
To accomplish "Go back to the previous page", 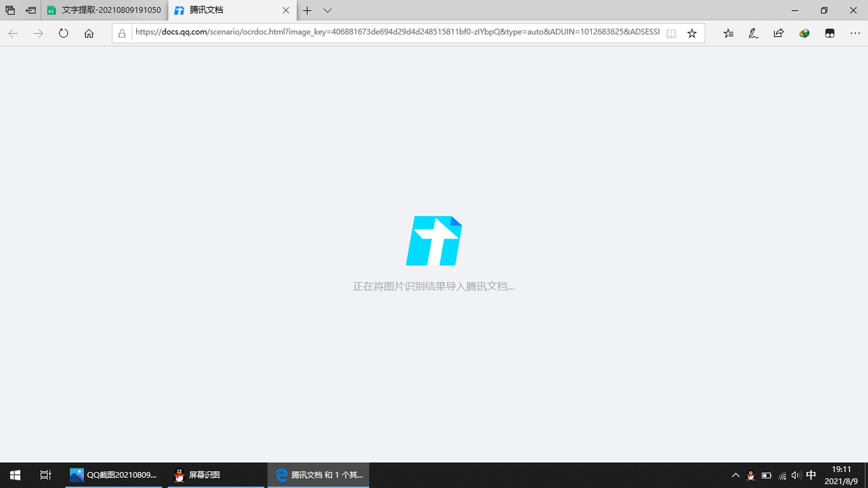I will tap(13, 33).
